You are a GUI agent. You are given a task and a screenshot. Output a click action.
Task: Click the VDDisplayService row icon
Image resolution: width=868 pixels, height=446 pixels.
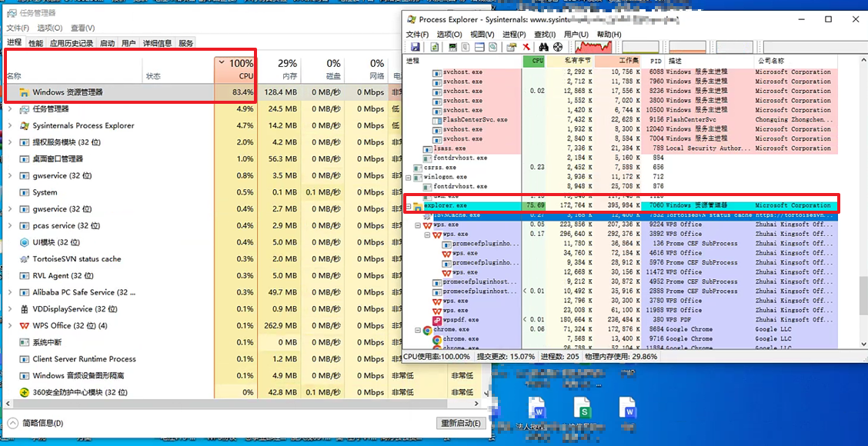click(x=24, y=309)
